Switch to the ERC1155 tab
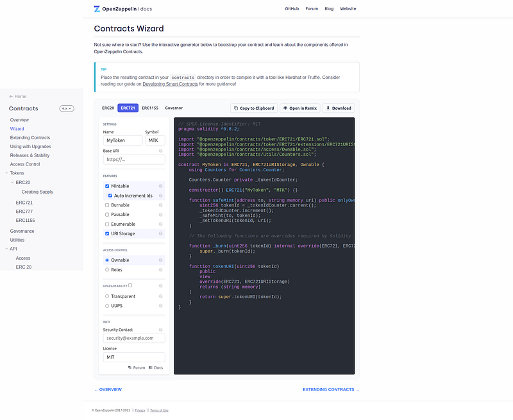Screen dimensions: 513x420 [150, 108]
